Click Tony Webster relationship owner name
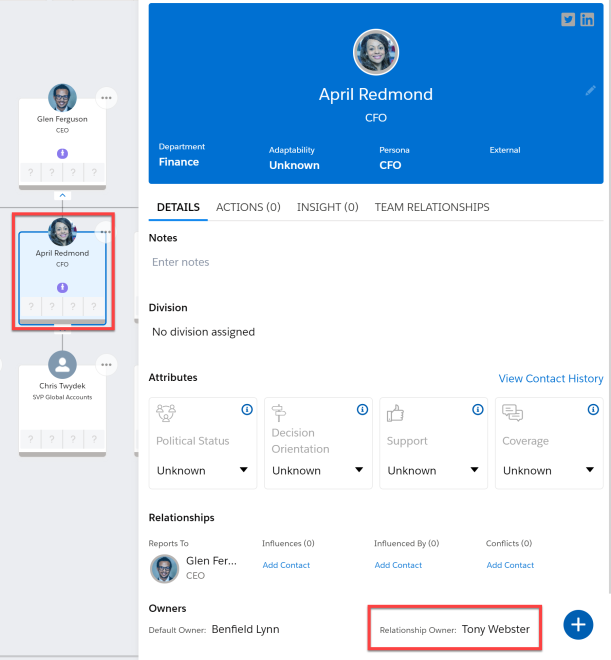This screenshot has height=660, width=611. (496, 629)
